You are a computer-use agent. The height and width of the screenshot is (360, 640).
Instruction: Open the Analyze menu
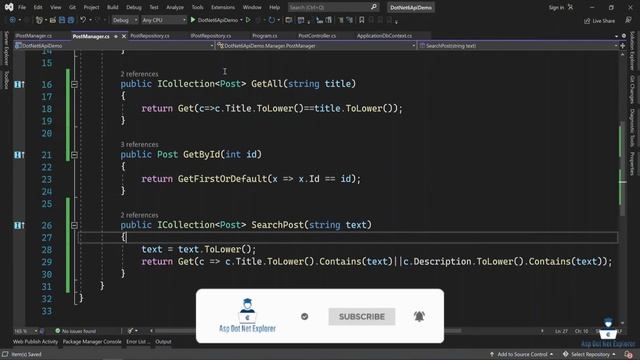coord(175,7)
